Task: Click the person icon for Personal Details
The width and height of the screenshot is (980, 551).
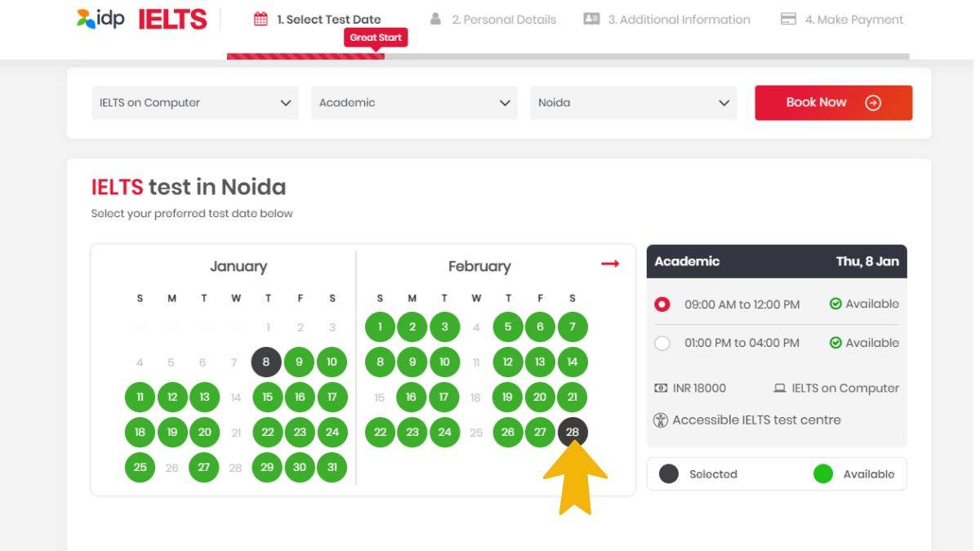Action: pyautogui.click(x=436, y=19)
